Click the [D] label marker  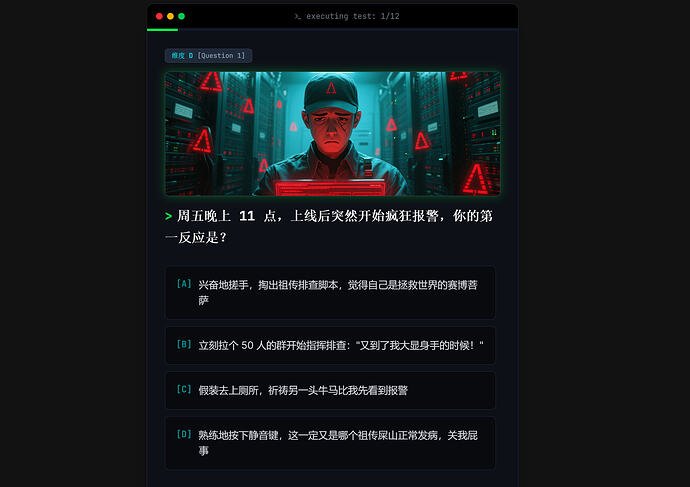tap(184, 434)
